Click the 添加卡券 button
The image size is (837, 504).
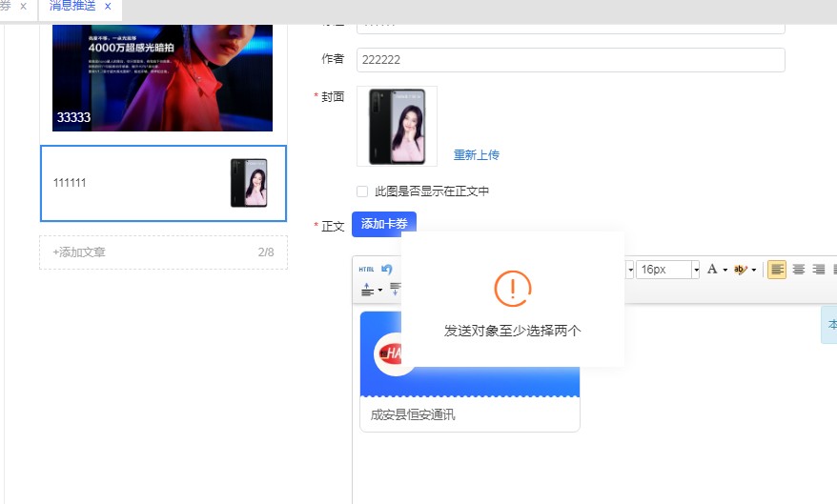click(383, 224)
